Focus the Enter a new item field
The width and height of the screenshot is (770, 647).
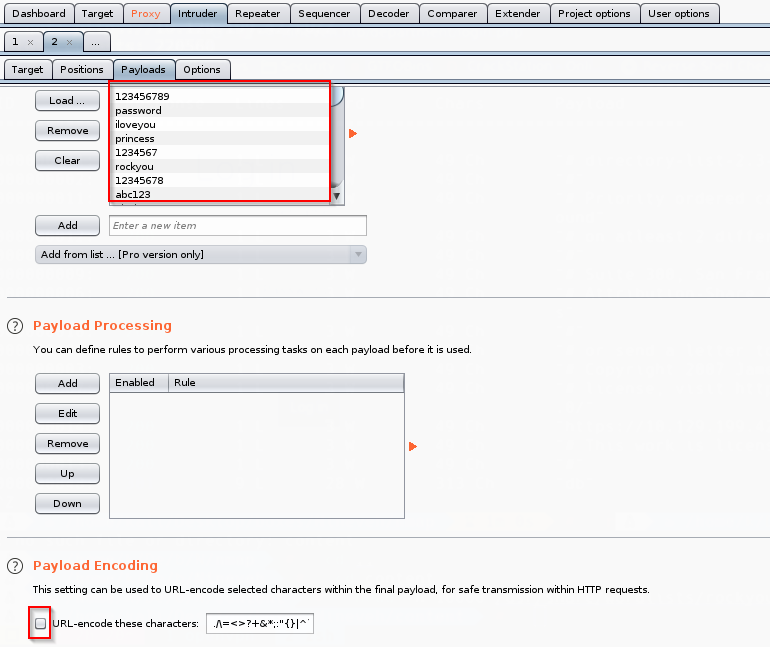(237, 226)
